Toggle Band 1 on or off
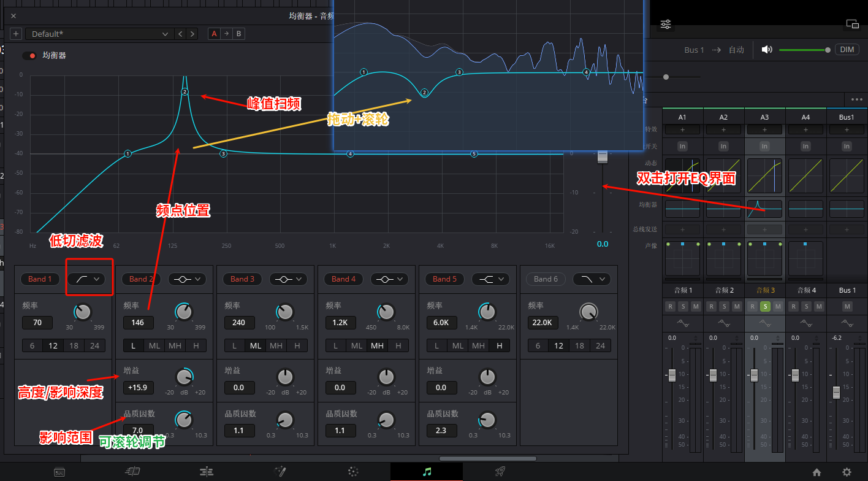This screenshot has height=481, width=868. [40, 279]
